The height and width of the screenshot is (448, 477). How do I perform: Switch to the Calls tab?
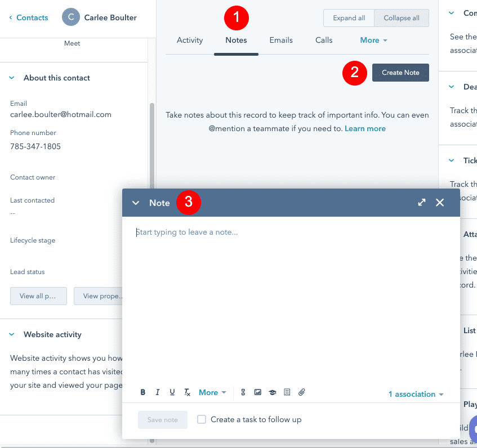(324, 40)
